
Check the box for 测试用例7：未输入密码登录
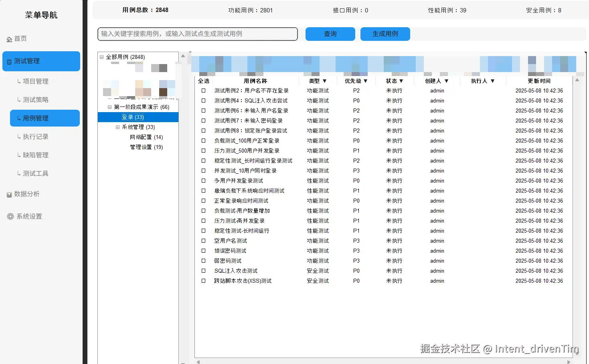203,121
